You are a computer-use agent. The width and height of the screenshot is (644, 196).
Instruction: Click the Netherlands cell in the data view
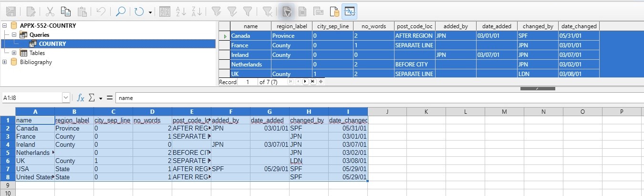[x=250, y=65]
